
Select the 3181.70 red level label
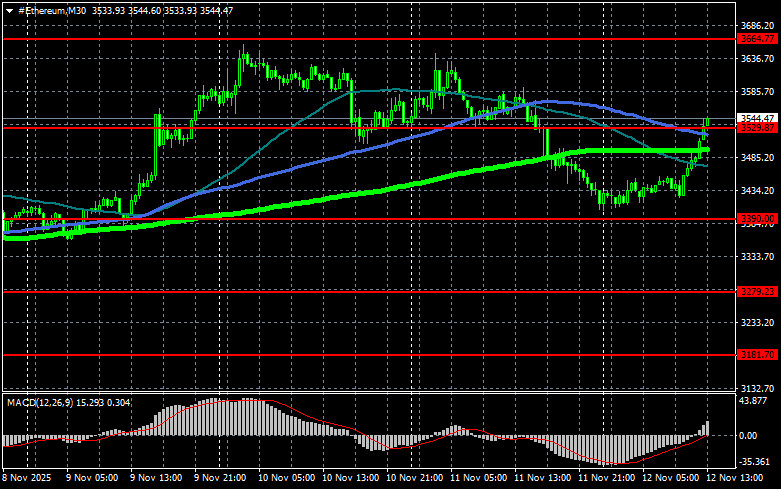click(x=757, y=355)
